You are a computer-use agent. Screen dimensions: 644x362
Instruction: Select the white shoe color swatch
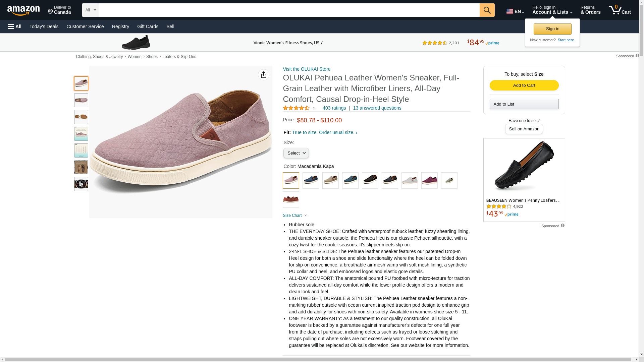(x=410, y=181)
